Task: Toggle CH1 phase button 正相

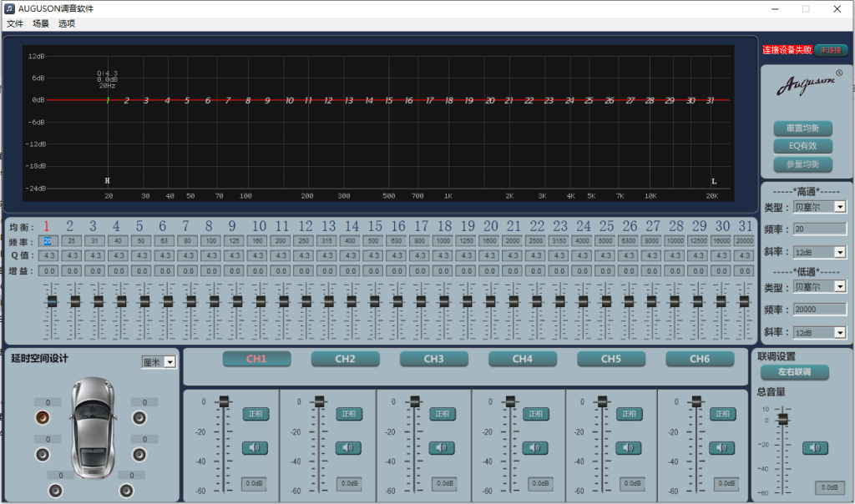Action: pos(255,414)
